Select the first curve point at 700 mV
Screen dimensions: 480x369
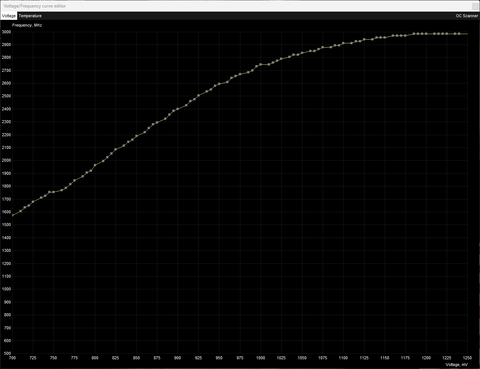(12, 215)
